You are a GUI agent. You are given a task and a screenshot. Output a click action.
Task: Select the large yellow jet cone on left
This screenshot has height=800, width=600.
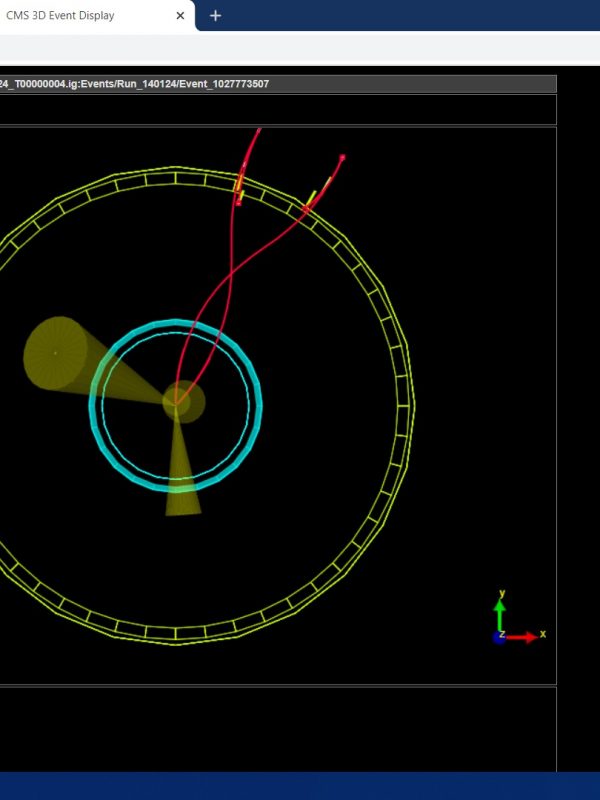(58, 353)
